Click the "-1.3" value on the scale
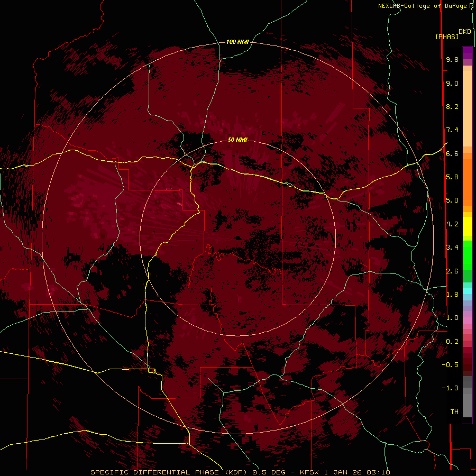The height and width of the screenshot is (476, 476). click(450, 388)
